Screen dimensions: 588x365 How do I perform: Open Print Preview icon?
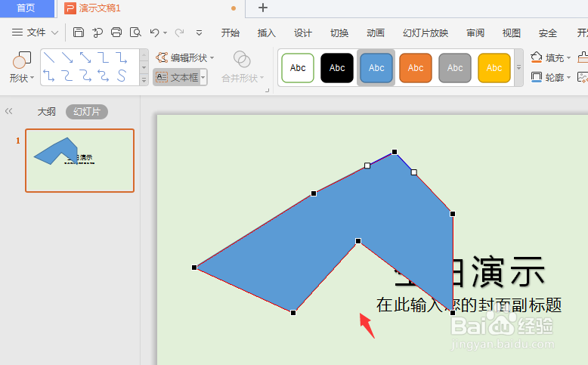click(x=135, y=32)
